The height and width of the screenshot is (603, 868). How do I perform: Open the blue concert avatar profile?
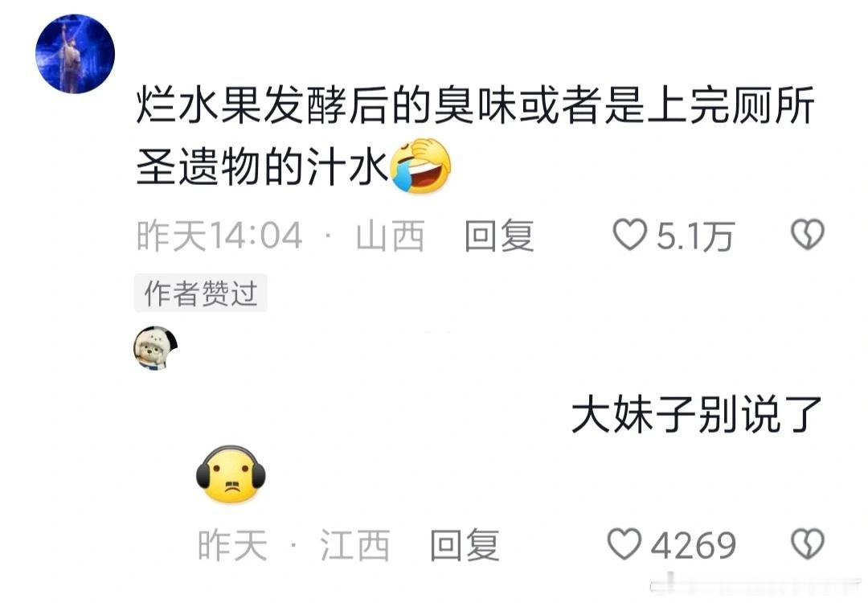(76, 54)
